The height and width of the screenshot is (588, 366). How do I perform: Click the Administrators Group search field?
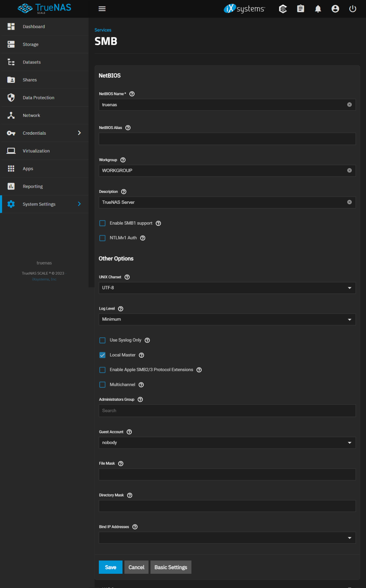pos(227,411)
